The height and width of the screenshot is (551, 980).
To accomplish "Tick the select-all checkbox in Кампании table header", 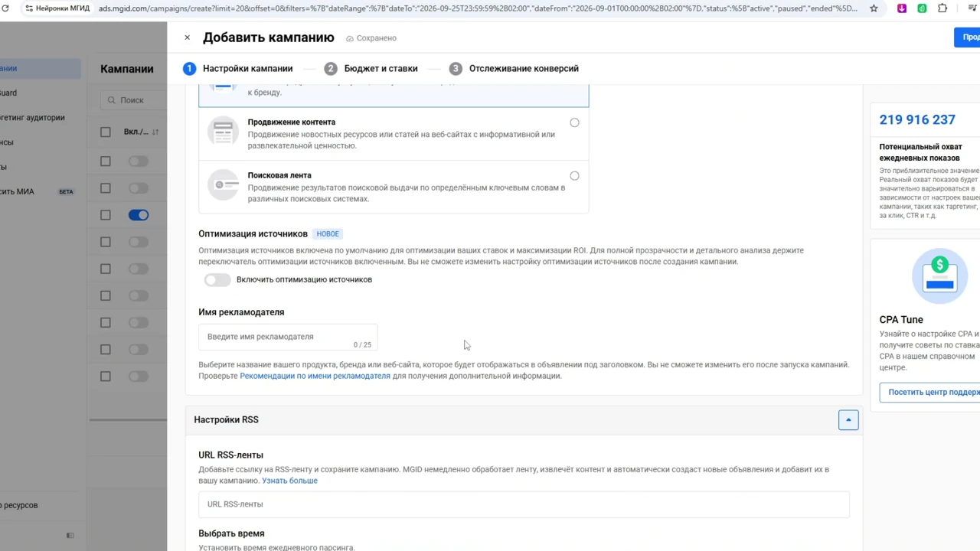I will 106,132.
